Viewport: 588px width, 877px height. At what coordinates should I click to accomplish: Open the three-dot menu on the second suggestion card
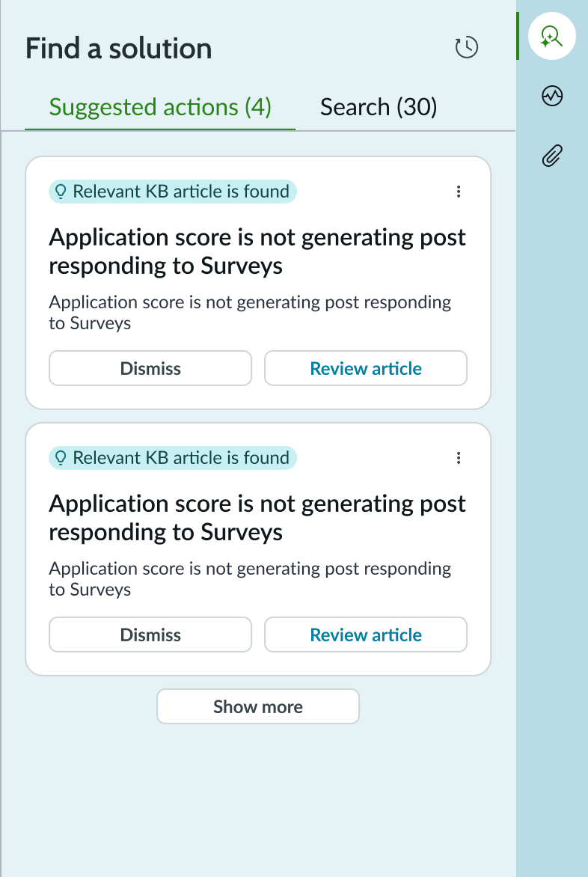459,458
